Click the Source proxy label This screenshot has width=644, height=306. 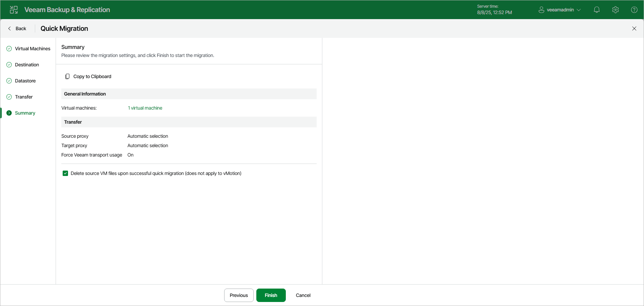click(x=75, y=136)
